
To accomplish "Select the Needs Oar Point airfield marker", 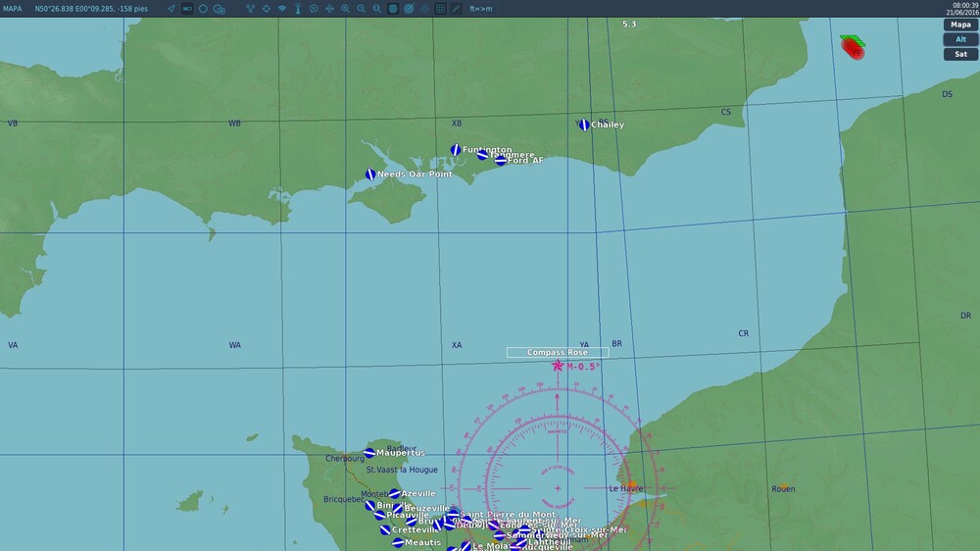I will (x=370, y=175).
